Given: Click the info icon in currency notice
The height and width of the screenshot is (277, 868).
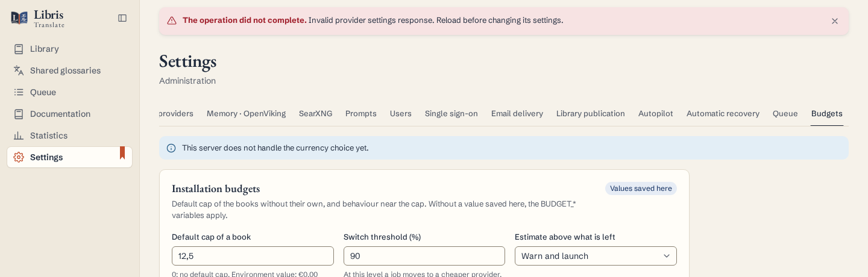Looking at the screenshot, I should [171, 148].
